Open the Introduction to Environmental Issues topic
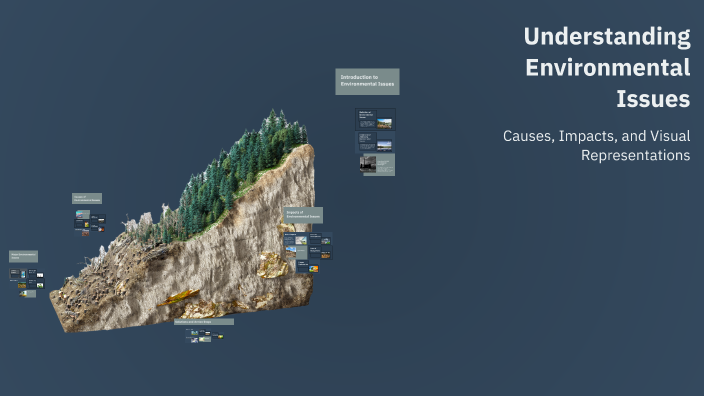The width and height of the screenshot is (704, 396). click(367, 81)
